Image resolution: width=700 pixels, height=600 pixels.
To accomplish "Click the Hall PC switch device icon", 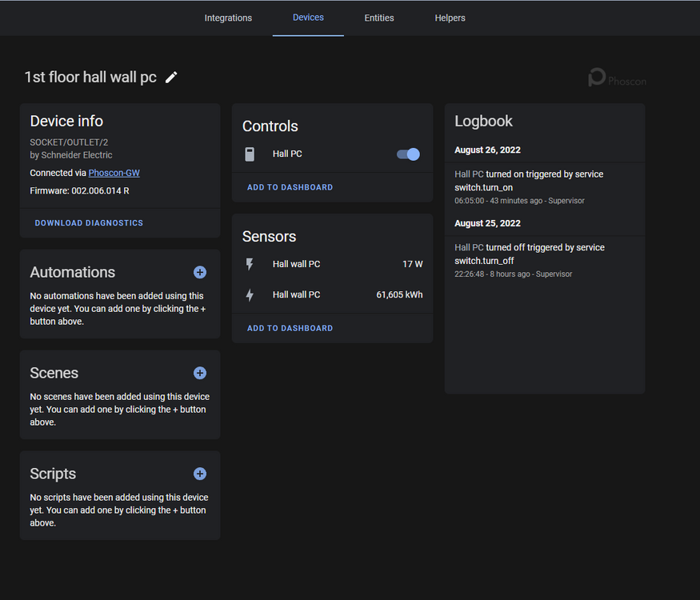I will pos(250,154).
